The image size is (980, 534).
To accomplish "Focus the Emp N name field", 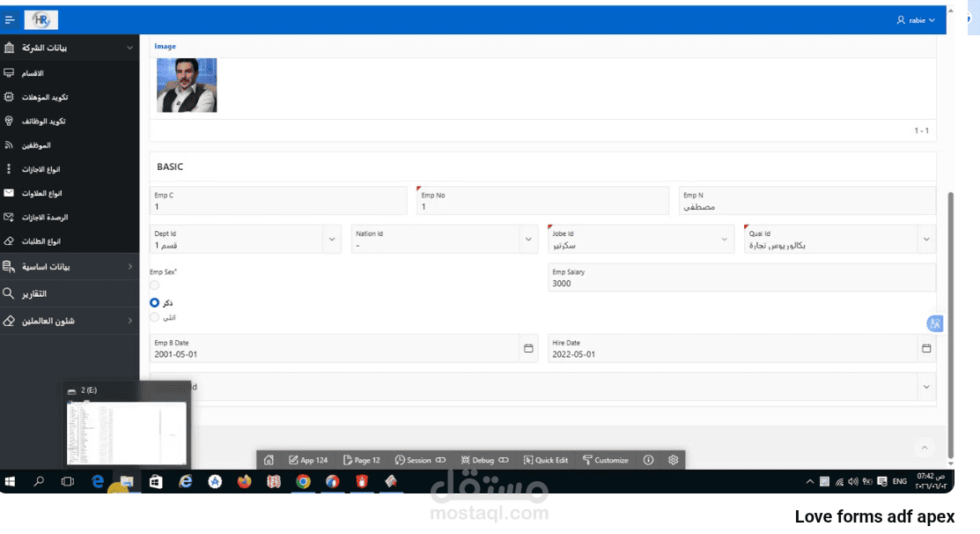I will [807, 201].
